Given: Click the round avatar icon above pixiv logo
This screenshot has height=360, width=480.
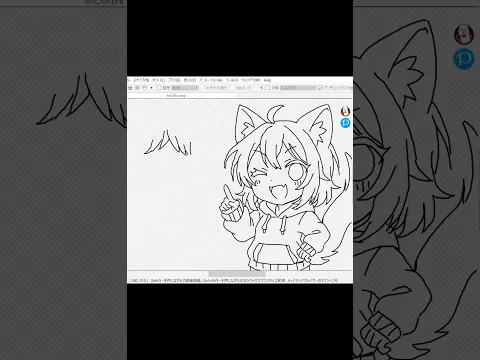Looking at the screenshot, I should click(x=346, y=111).
